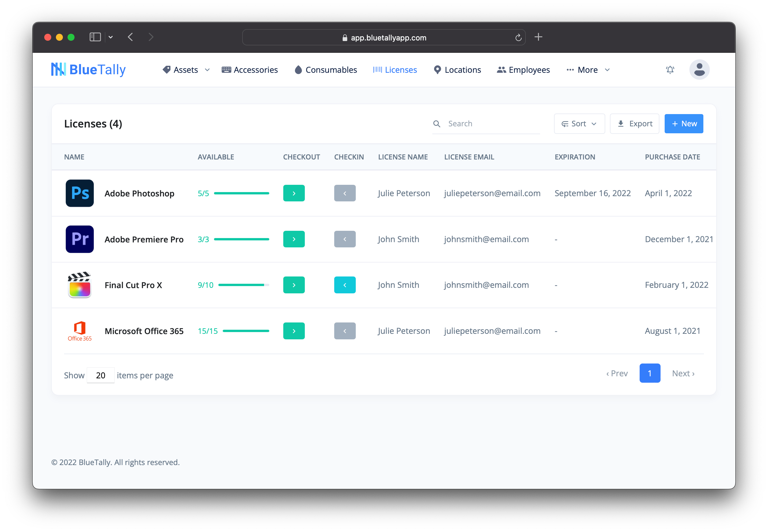Click the Locations pin icon
768x532 pixels.
(437, 70)
